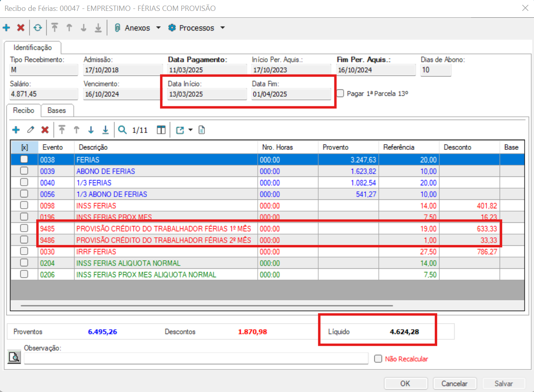Click the grid horizontal scrollbar
This screenshot has width=534, height=392.
[x=207, y=306]
